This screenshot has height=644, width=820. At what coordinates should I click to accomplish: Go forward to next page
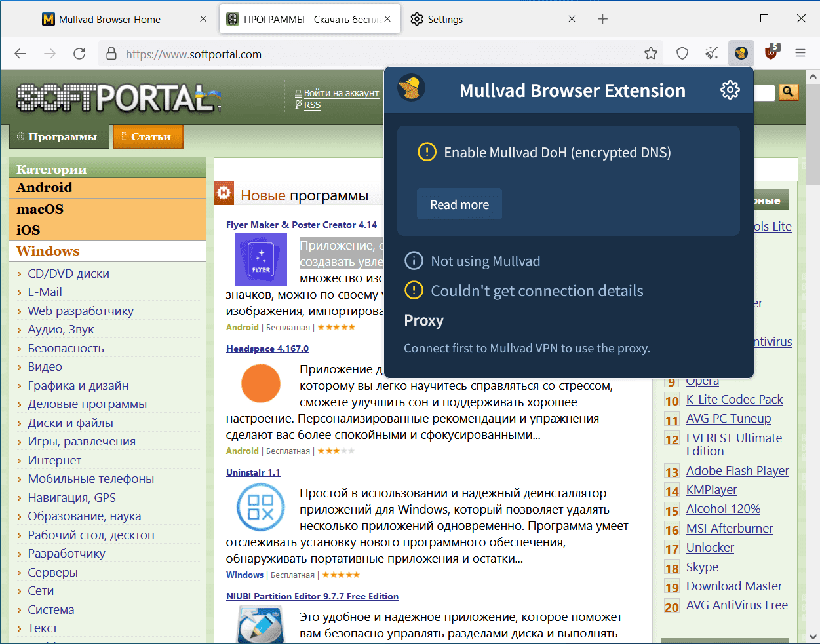50,54
